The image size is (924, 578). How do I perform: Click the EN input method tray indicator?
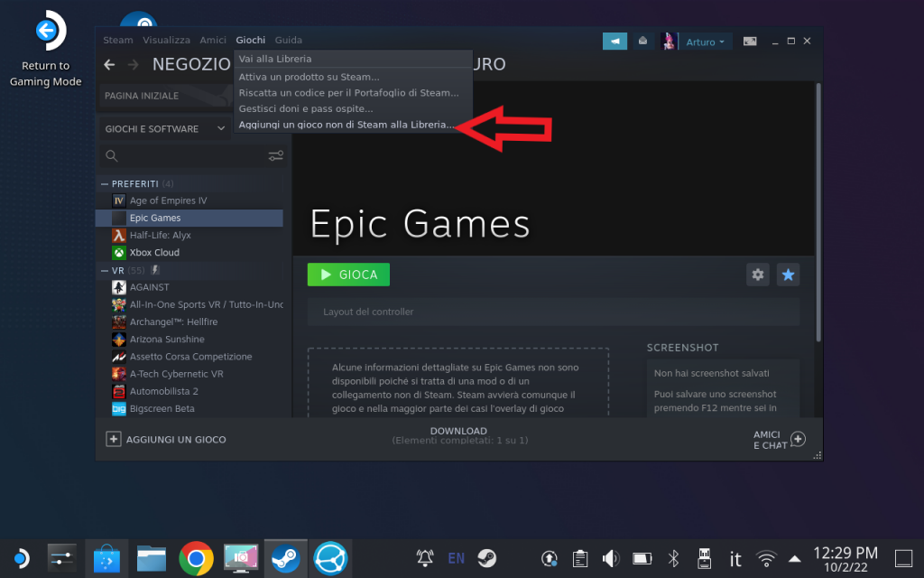coord(456,558)
